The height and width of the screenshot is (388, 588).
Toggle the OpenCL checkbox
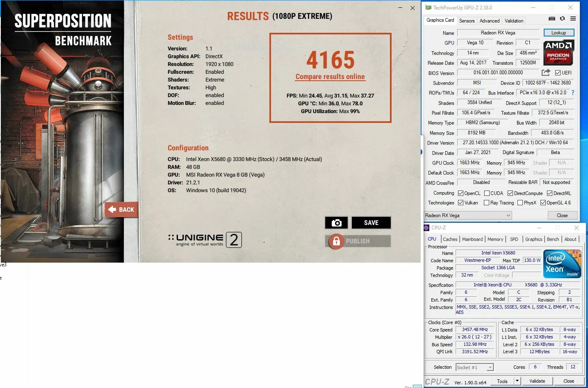460,193
